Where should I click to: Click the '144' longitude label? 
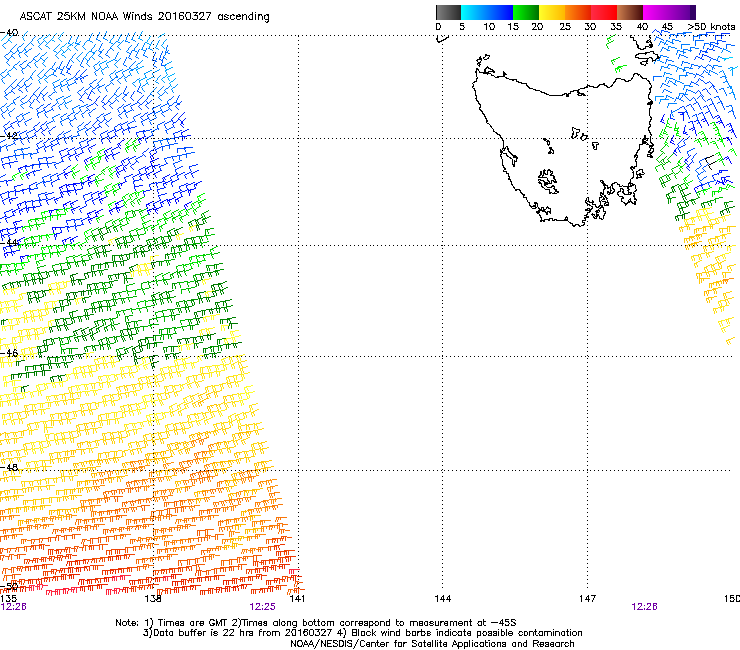point(443,599)
